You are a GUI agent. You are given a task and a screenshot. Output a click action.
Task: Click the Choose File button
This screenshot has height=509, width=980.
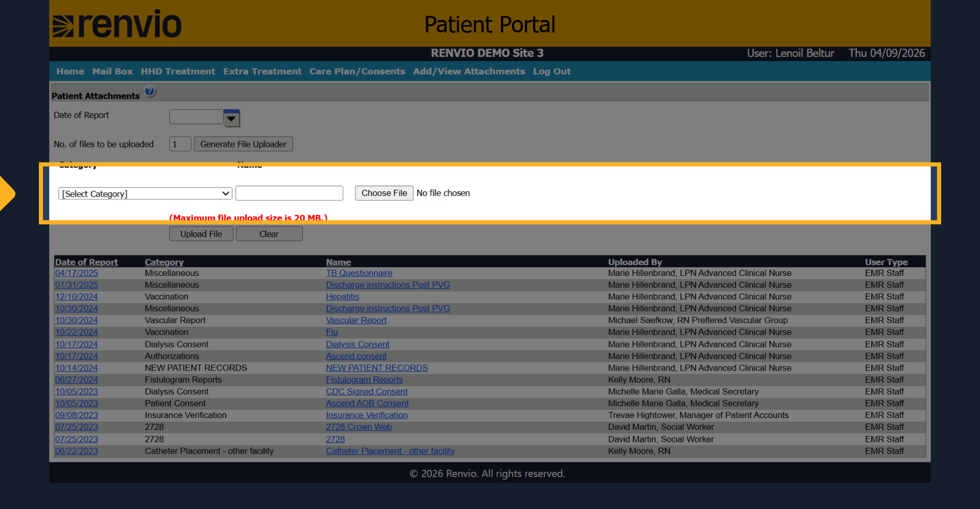(x=384, y=193)
